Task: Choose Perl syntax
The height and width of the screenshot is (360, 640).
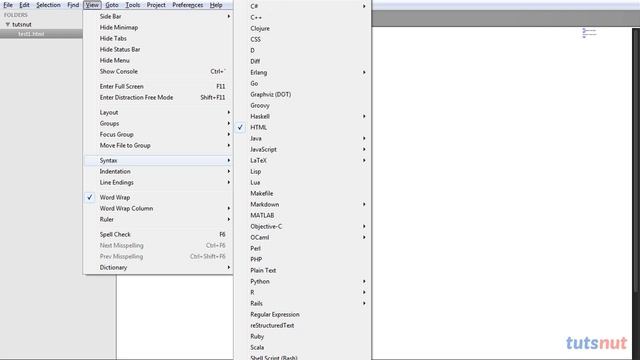Action: tap(302, 249)
